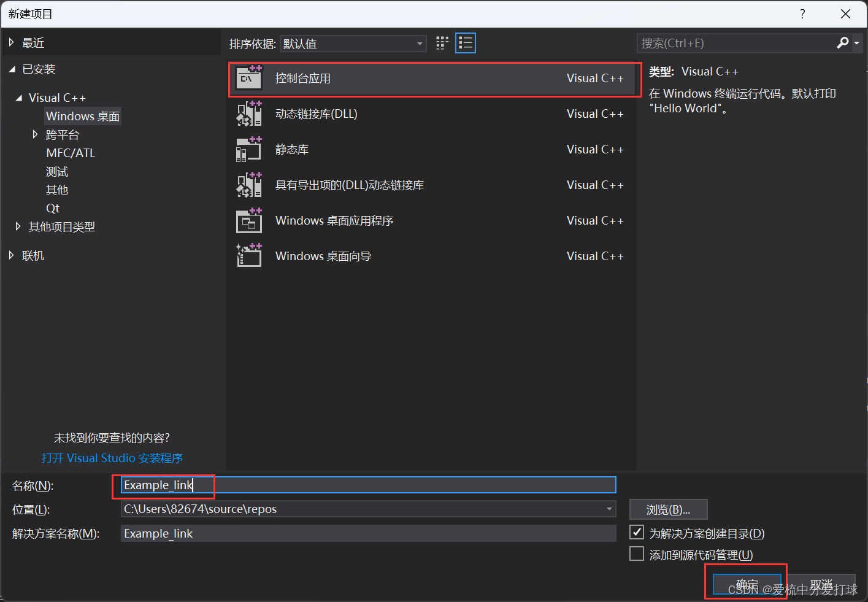Select 跨平台 category label
868x602 pixels.
[63, 134]
